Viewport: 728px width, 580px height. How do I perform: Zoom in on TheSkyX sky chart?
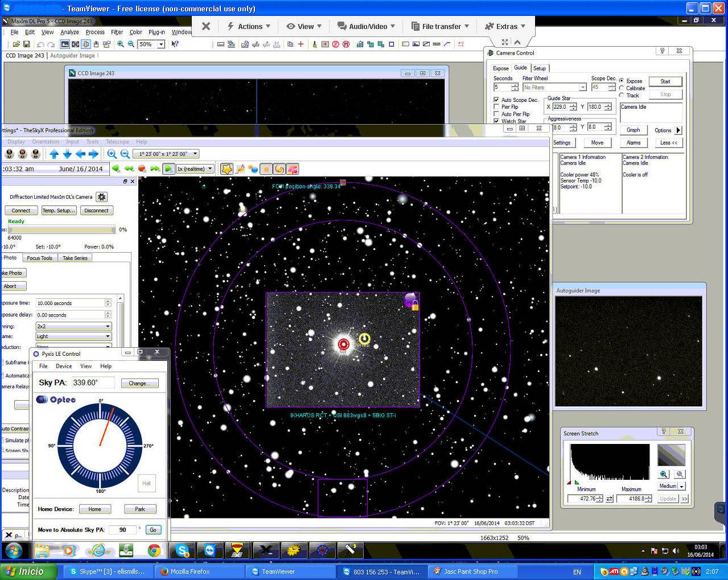pos(112,154)
